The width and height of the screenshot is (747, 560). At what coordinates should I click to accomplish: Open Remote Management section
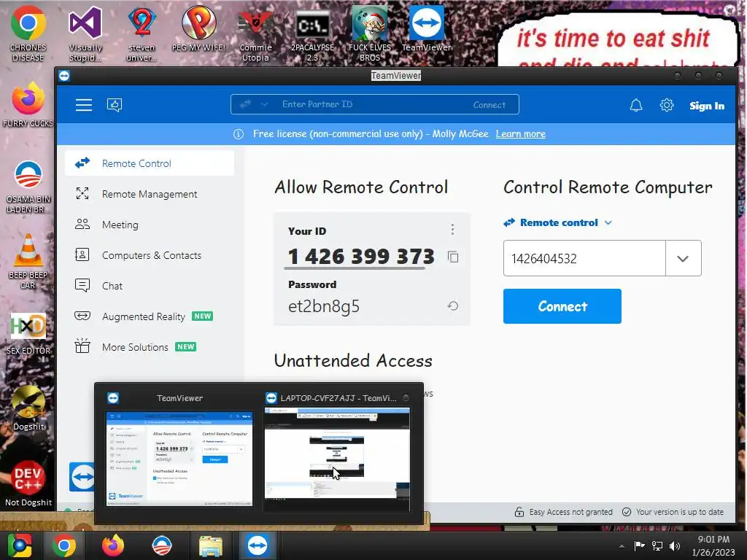[x=150, y=194]
